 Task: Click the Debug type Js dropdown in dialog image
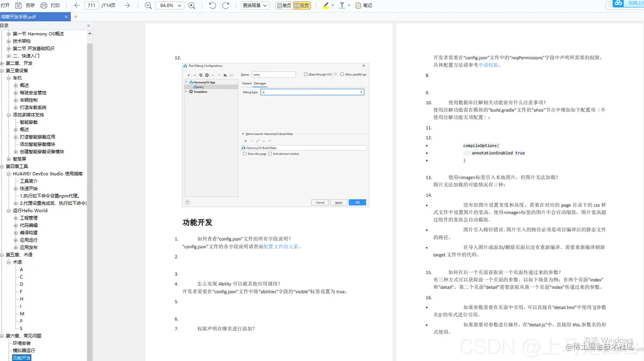312,92
